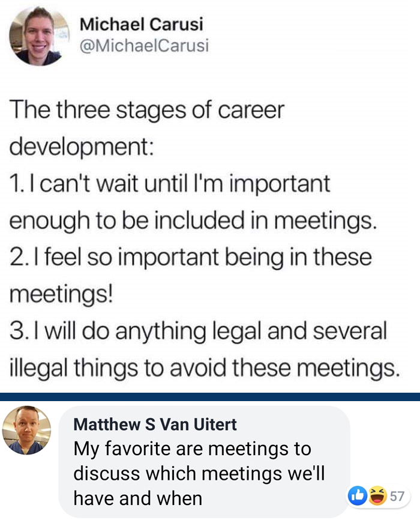Click comment text "have and when"

click(137, 498)
